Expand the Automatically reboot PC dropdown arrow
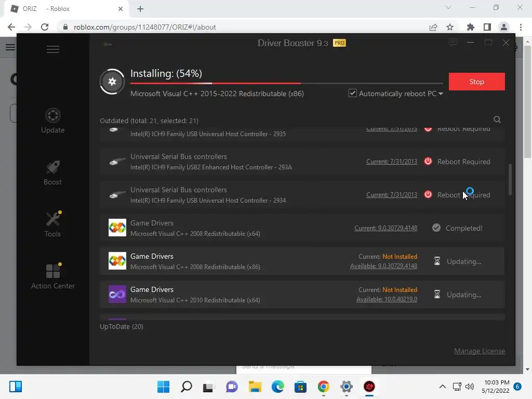Screen dimensions: 532x399 (x=441, y=94)
